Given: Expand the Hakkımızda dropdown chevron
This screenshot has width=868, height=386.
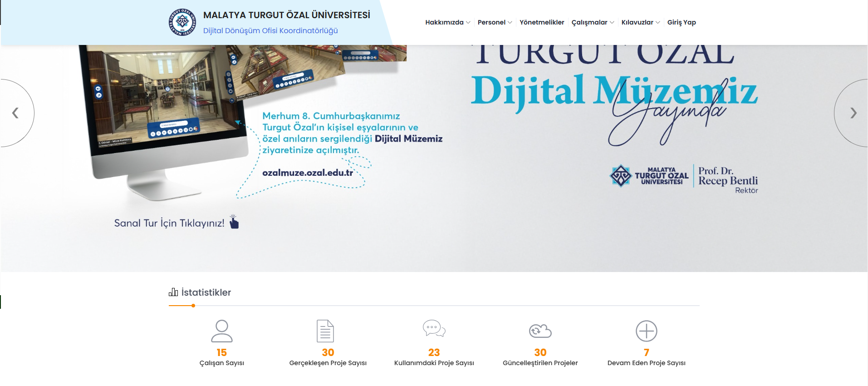Looking at the screenshot, I should tap(468, 22).
